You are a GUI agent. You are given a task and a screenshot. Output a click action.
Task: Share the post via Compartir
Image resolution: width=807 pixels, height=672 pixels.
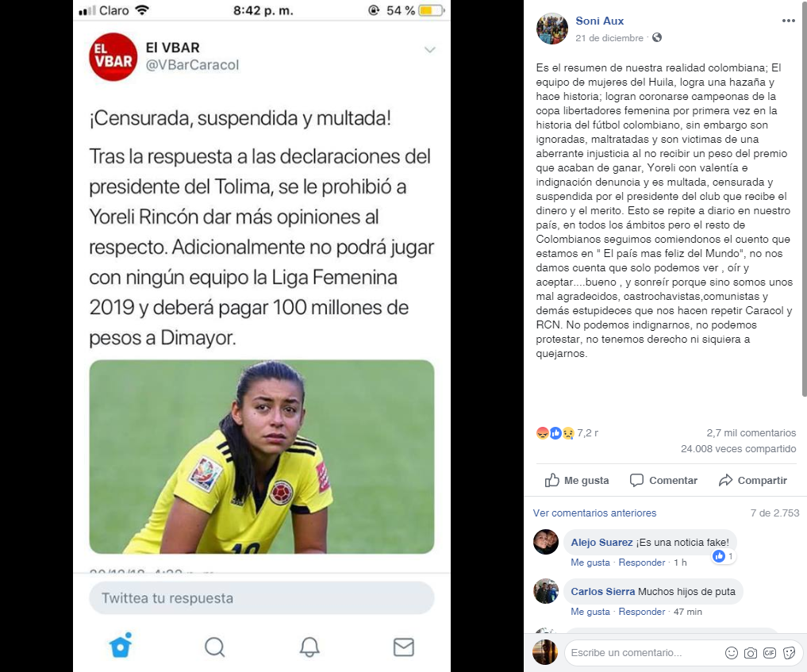[753, 480]
